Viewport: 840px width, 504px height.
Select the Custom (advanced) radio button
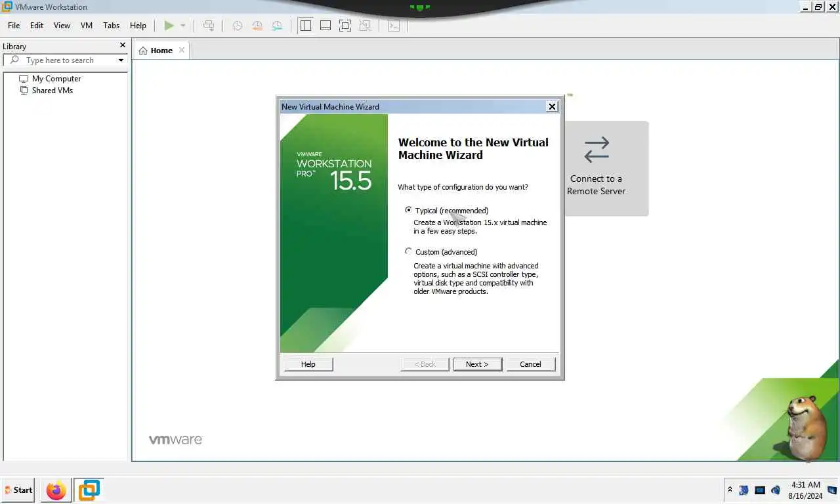click(x=409, y=251)
